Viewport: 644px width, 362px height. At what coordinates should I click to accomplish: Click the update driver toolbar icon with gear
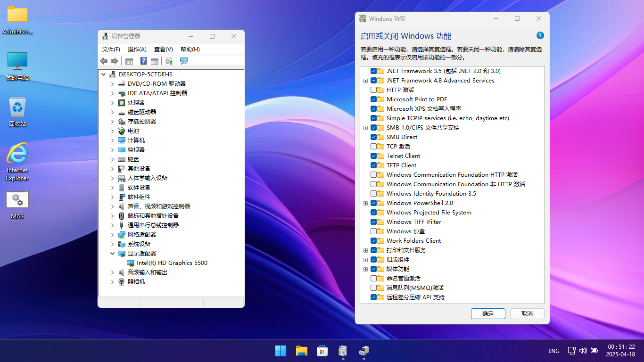(x=169, y=61)
